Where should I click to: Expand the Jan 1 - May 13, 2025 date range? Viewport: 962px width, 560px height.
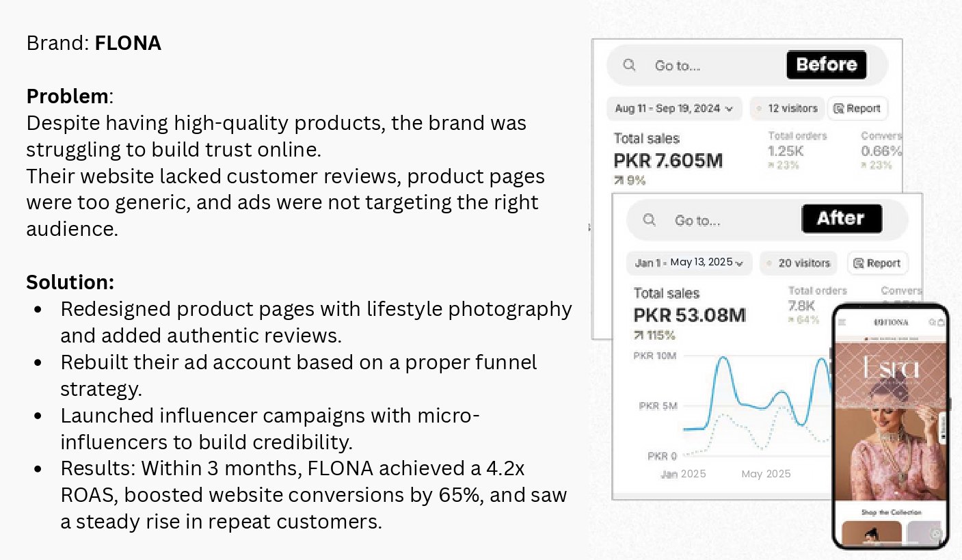pos(689,263)
